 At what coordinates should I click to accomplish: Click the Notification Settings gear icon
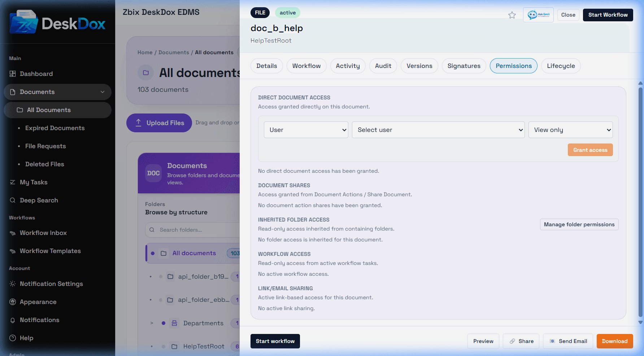[x=13, y=284]
